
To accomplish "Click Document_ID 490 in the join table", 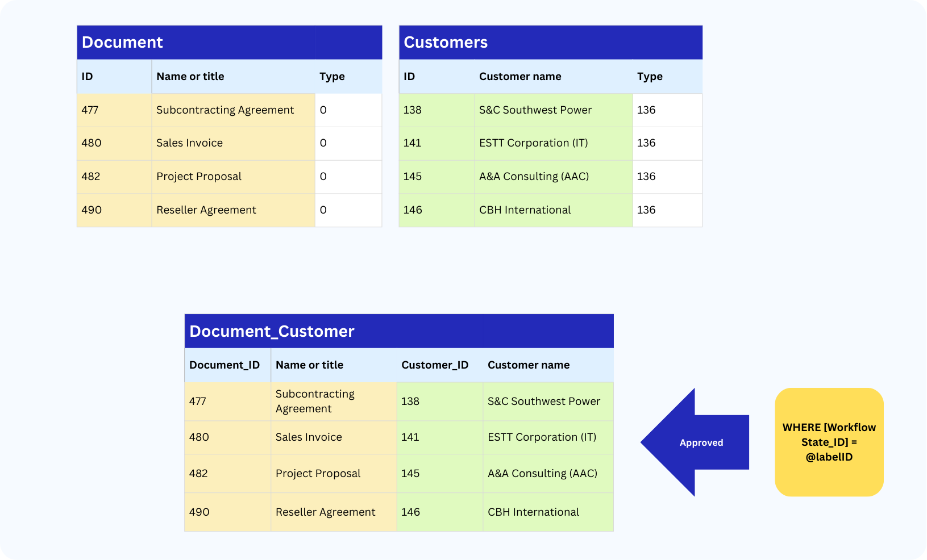I will [199, 512].
